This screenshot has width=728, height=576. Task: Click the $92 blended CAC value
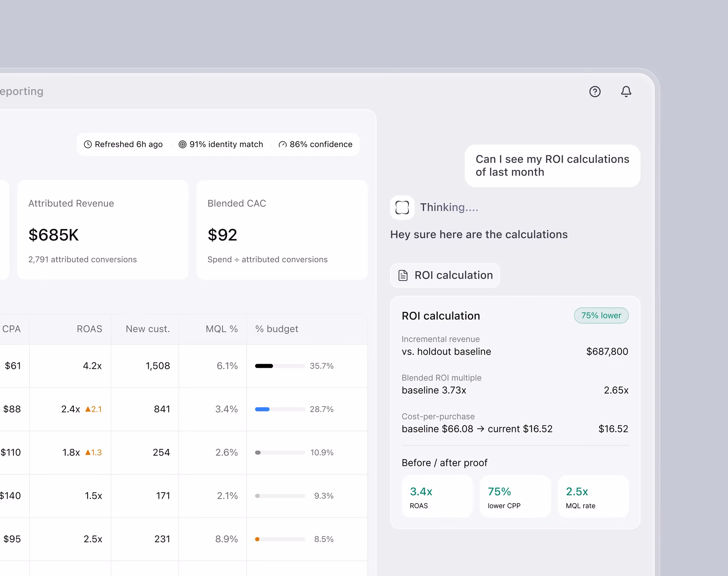222,235
